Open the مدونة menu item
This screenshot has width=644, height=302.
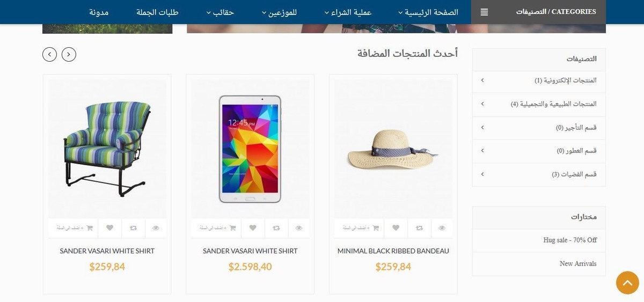99,12
